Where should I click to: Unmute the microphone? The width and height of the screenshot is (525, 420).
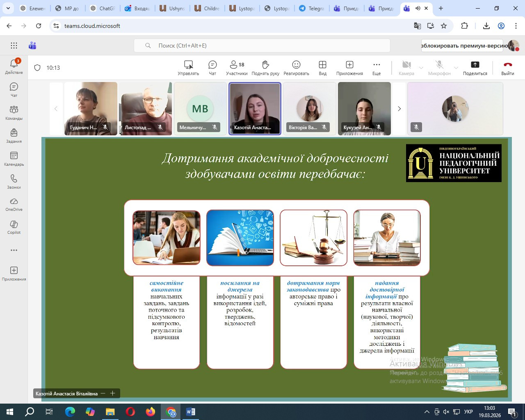pos(439,68)
